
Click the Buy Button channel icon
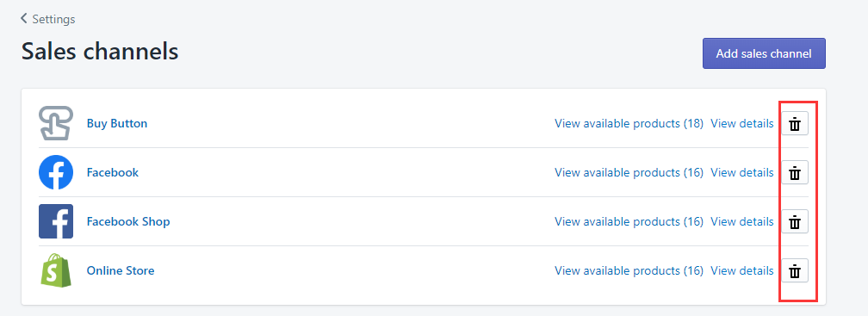[x=56, y=123]
